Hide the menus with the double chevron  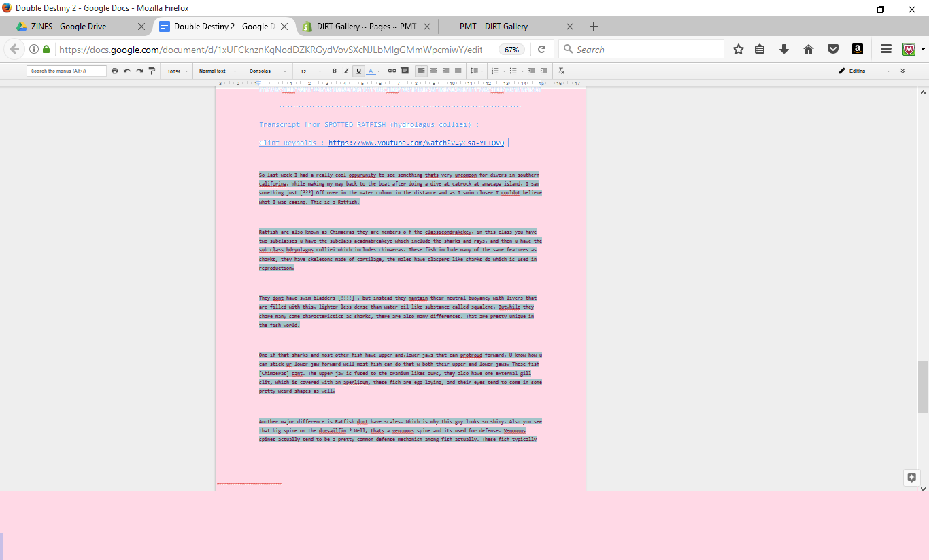[902, 71]
